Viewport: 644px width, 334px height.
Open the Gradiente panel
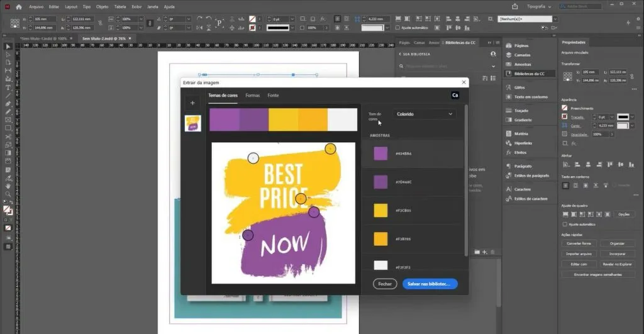[x=523, y=120]
